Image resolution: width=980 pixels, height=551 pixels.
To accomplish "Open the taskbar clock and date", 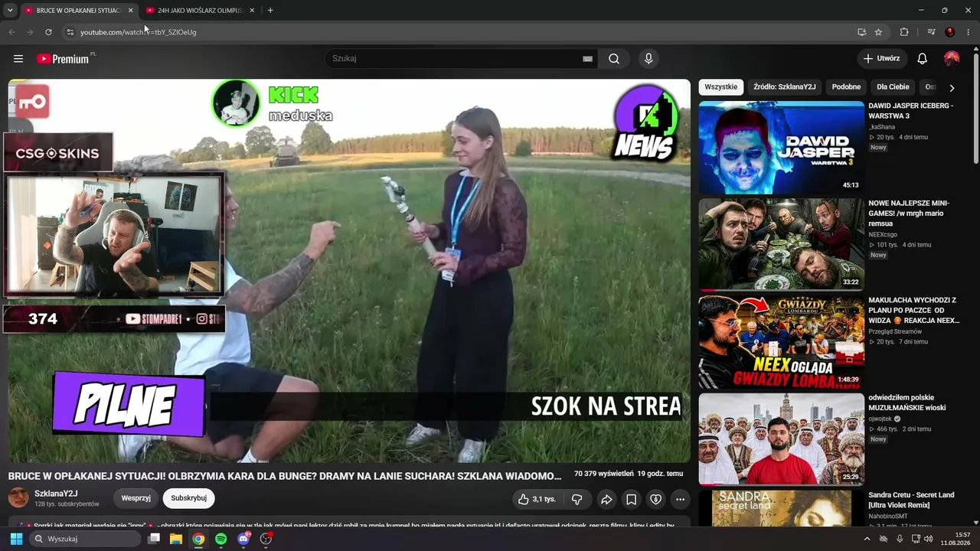I will [955, 539].
